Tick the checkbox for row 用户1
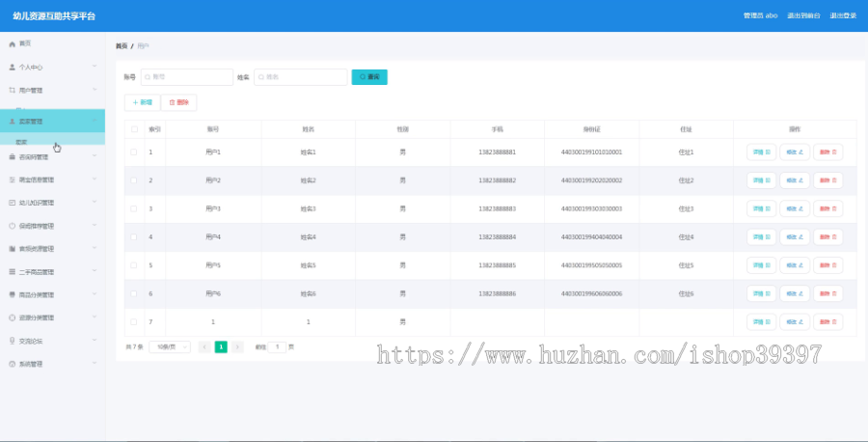Screen dimensions: 868x442 click(134, 152)
